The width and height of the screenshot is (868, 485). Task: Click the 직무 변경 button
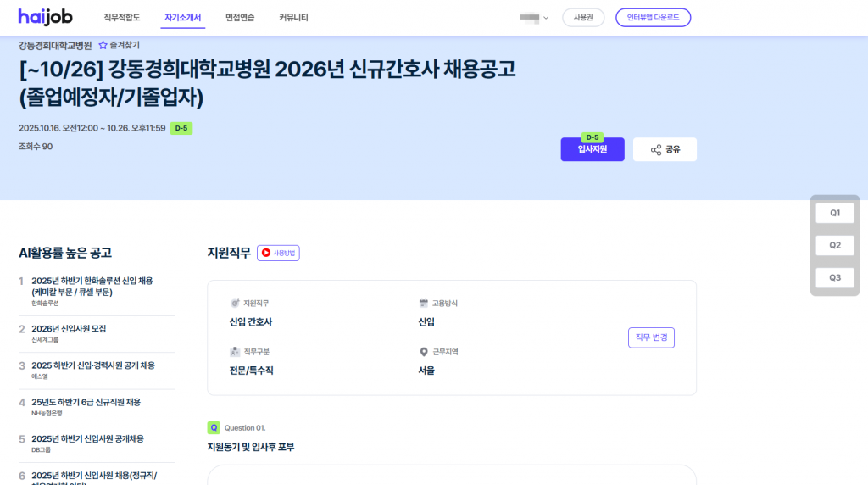click(x=651, y=337)
